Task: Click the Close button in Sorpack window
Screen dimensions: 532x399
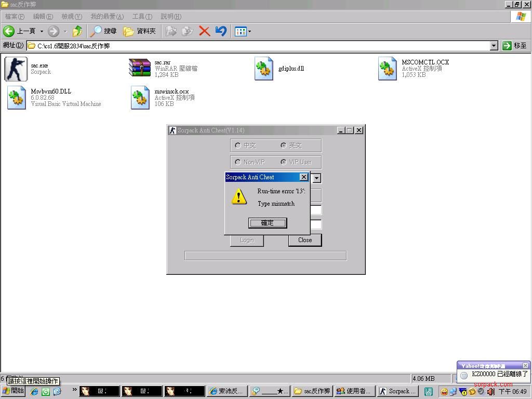Action: [305, 240]
